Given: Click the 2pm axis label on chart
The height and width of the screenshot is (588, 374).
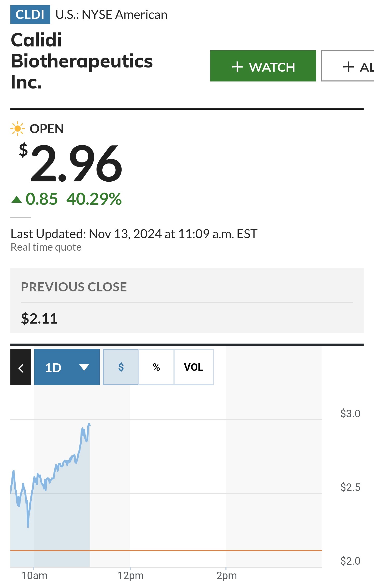Looking at the screenshot, I should [226, 576].
